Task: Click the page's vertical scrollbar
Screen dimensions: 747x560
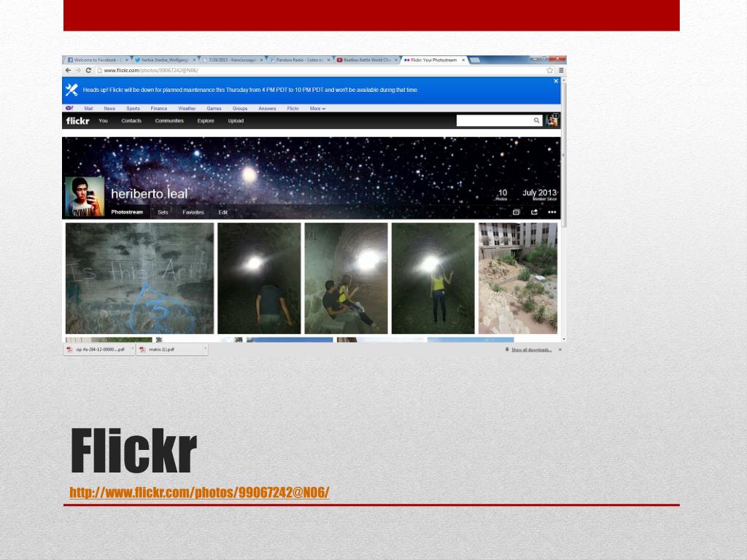Action: (x=564, y=155)
